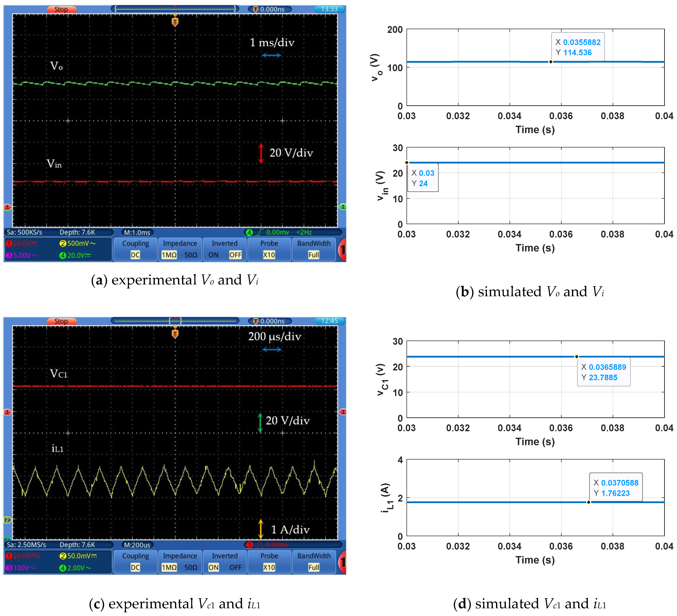
Task: Click yellow channel 2 ground marker, bottom scope
Action: pos(7,520)
